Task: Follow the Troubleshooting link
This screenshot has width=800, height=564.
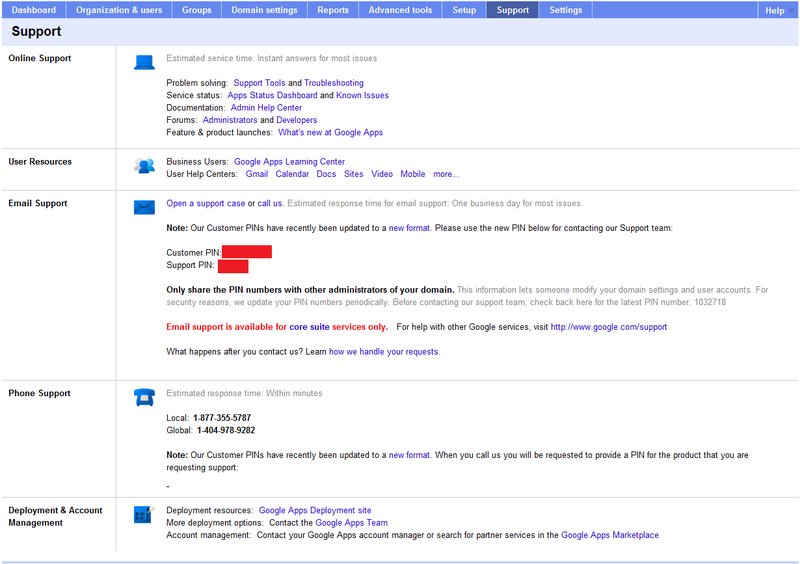Action: [334, 83]
